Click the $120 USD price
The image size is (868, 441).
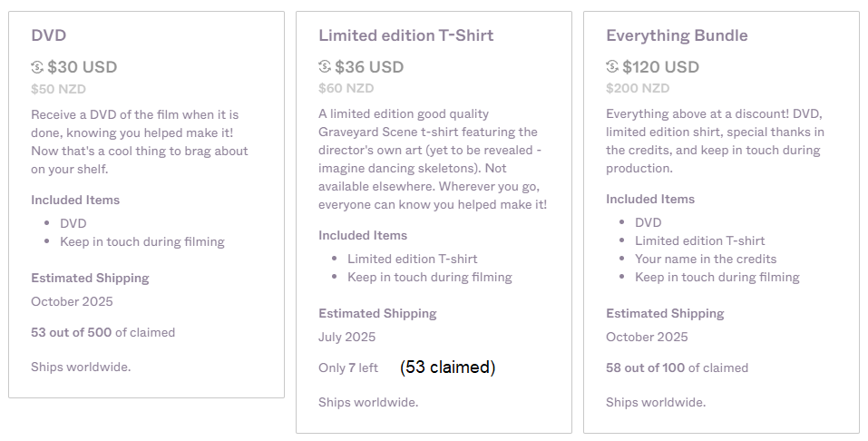pyautogui.click(x=660, y=66)
